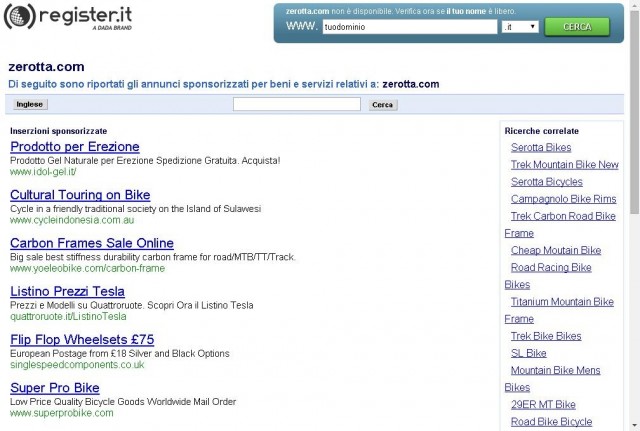Open related search Trek Mountain Bike New
The image size is (640, 431).
(564, 164)
